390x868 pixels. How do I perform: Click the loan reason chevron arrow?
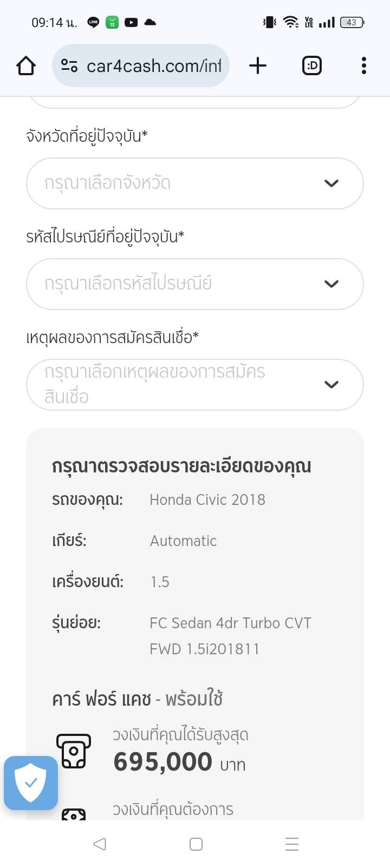coord(331,385)
